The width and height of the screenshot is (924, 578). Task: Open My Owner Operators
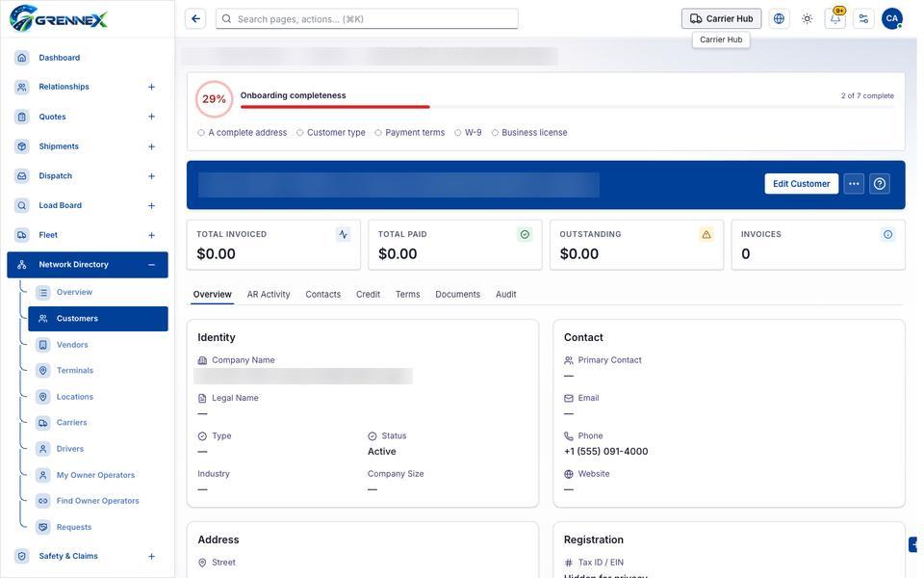[x=98, y=475]
